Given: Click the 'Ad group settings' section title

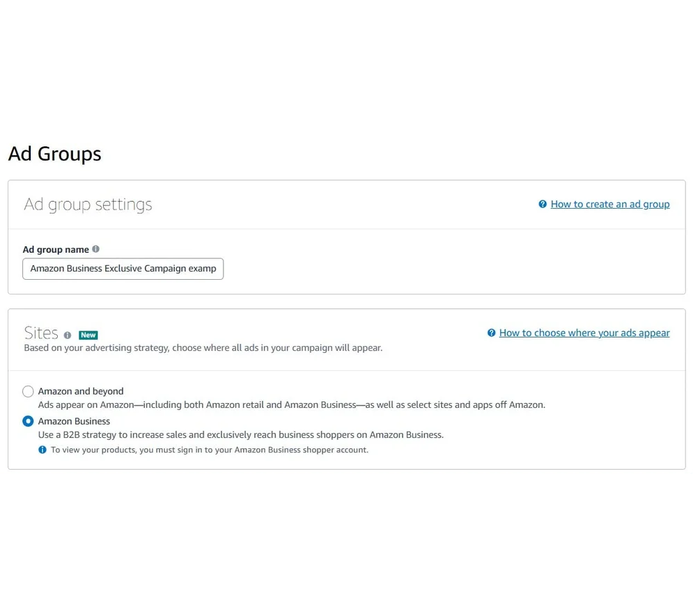Looking at the screenshot, I should coord(88,204).
